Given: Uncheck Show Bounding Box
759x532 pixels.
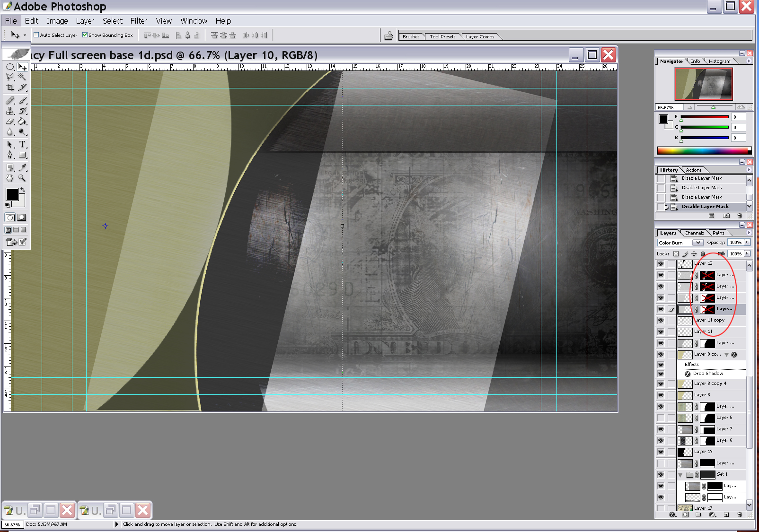Looking at the screenshot, I should [x=85, y=35].
